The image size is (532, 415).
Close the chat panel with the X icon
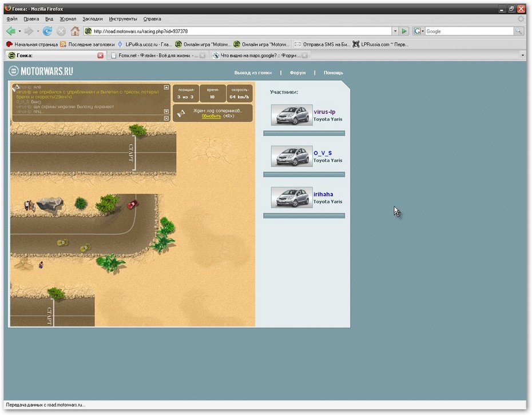pyautogui.click(x=166, y=118)
